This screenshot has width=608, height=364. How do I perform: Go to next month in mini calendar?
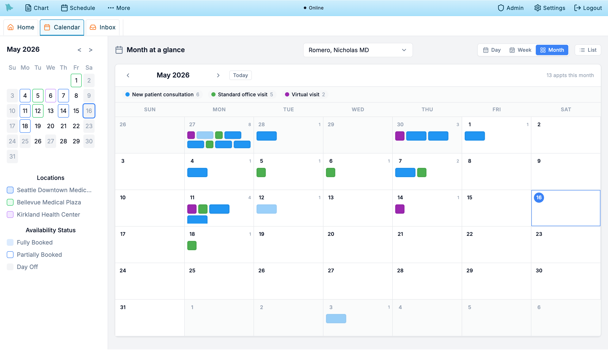pos(91,50)
